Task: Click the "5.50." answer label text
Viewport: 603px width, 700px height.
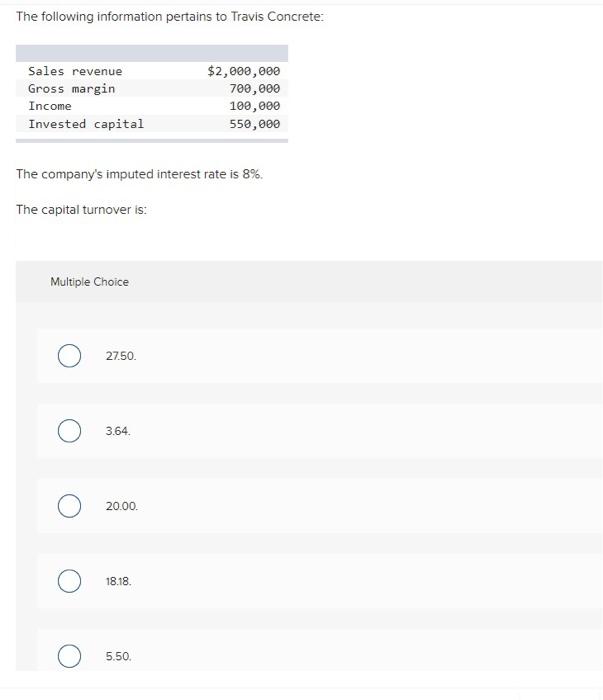Action: pyautogui.click(x=119, y=656)
